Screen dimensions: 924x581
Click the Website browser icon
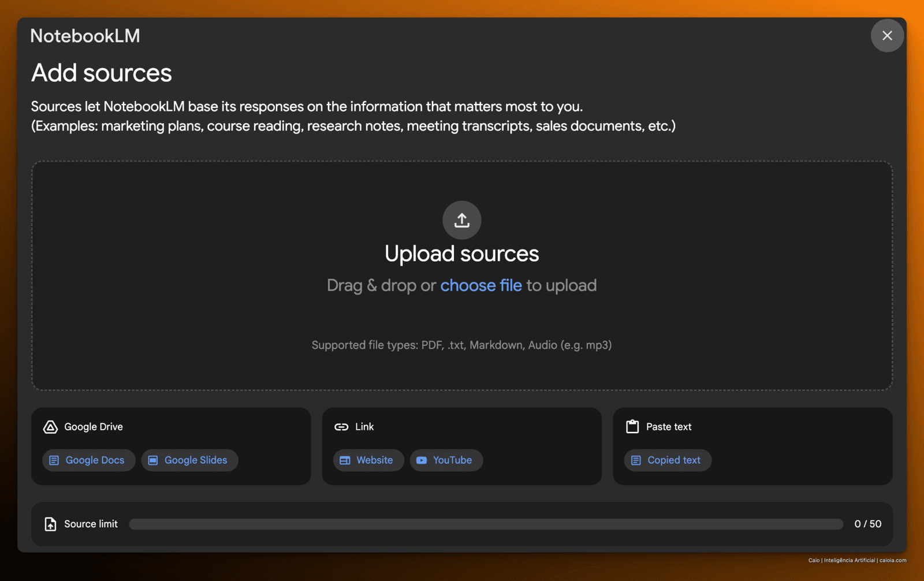pos(345,460)
